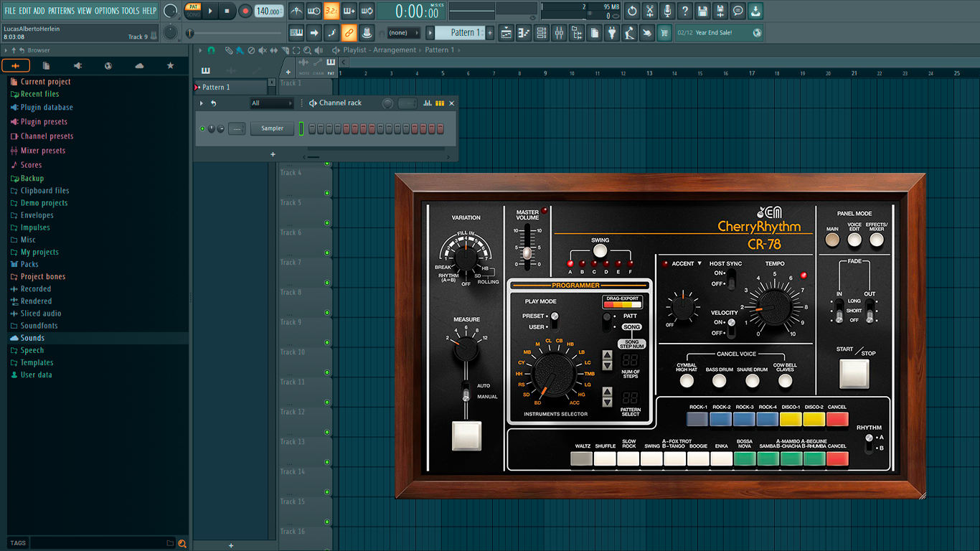
Task: Click the CR-78 Tempo knob
Action: 774,306
